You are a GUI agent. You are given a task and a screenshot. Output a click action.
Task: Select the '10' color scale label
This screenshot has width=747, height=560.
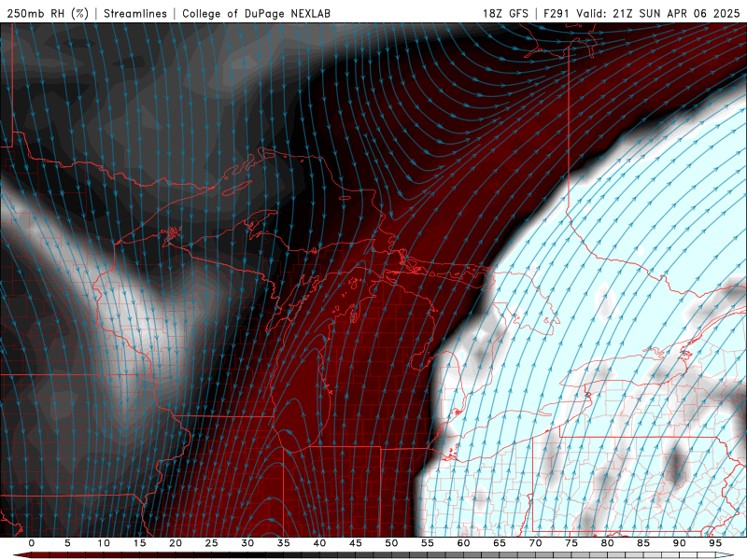click(104, 543)
